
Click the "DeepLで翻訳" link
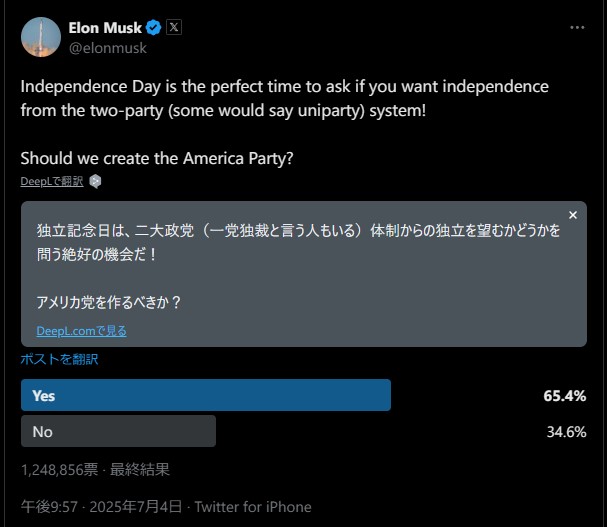(52, 181)
